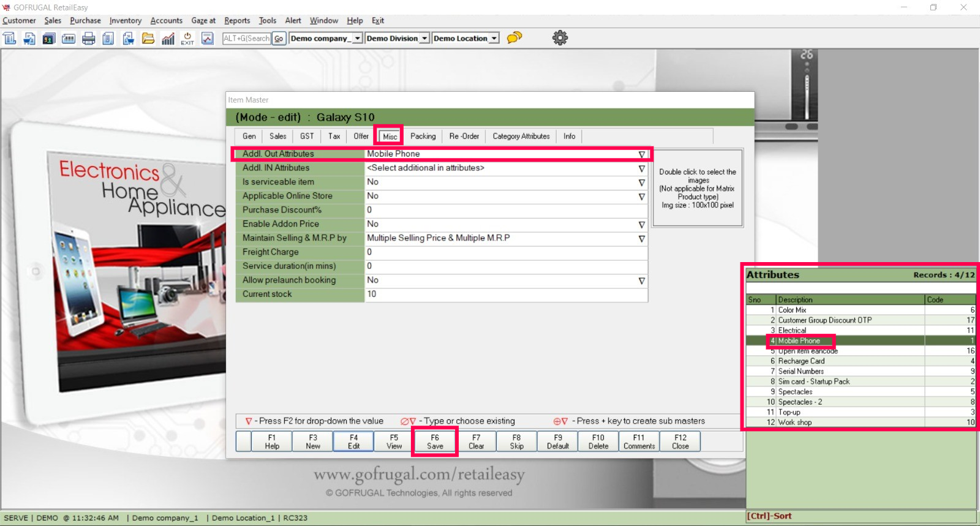Select Recharge Card in Attributes list
This screenshot has width=980, height=526.
[861, 361]
